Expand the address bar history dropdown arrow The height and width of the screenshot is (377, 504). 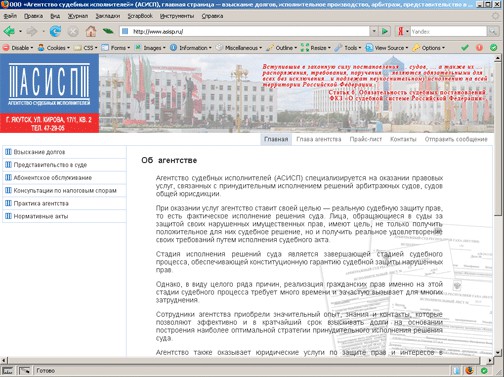(x=374, y=32)
